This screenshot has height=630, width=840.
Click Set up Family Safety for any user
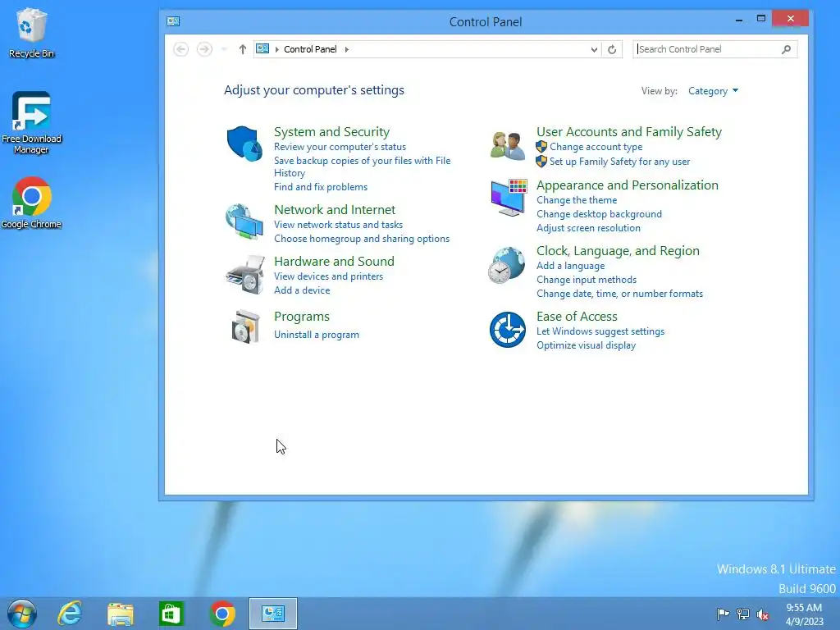[x=619, y=162]
